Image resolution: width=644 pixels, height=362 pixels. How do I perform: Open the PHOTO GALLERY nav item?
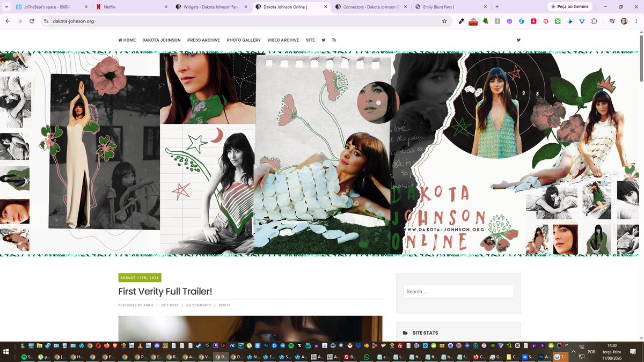click(244, 40)
